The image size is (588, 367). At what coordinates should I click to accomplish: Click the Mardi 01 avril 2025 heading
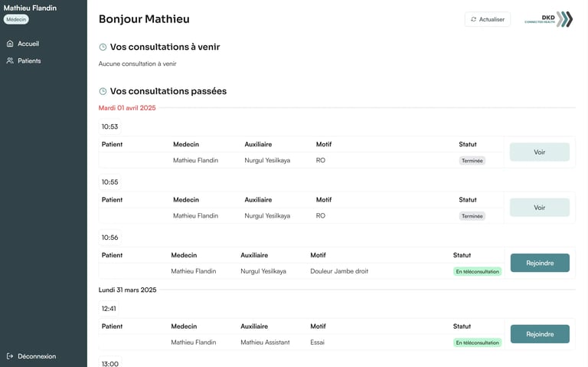pyautogui.click(x=127, y=108)
